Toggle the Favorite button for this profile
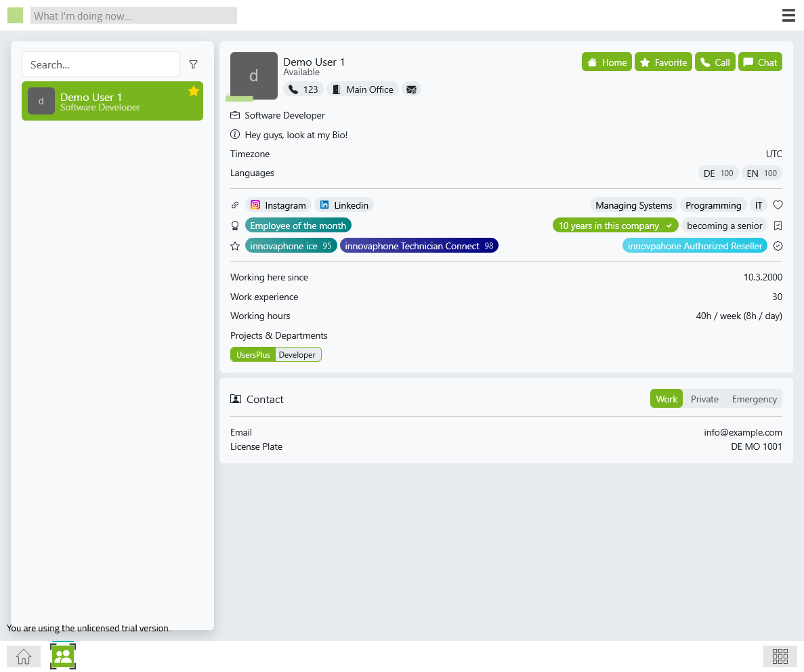This screenshot has height=672, width=804. click(663, 62)
